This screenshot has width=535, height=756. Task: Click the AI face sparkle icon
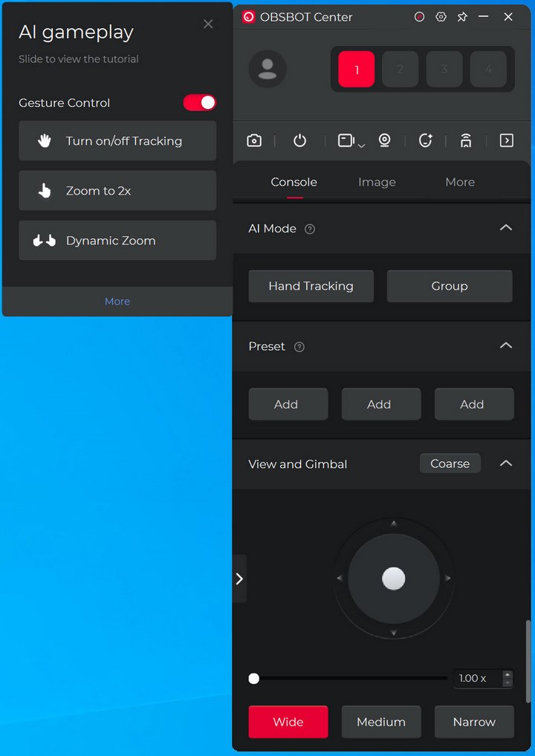click(425, 140)
